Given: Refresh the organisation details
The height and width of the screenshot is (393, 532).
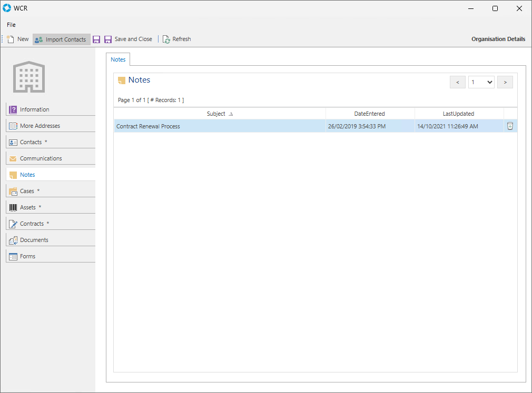Looking at the screenshot, I should point(176,39).
